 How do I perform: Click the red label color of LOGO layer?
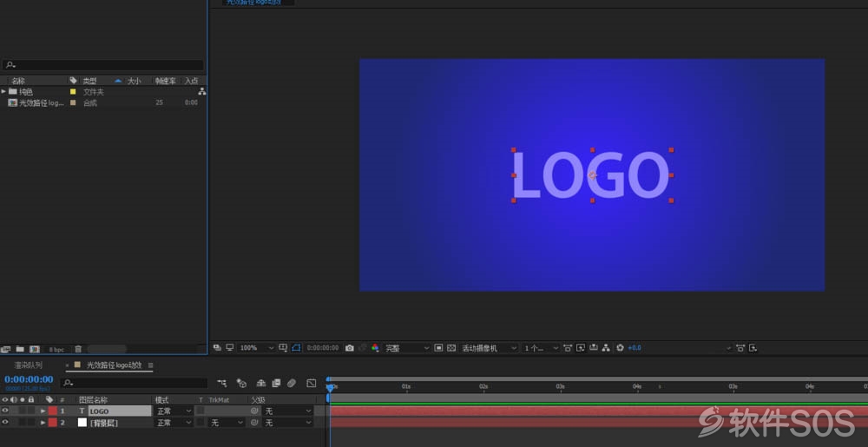[53, 411]
